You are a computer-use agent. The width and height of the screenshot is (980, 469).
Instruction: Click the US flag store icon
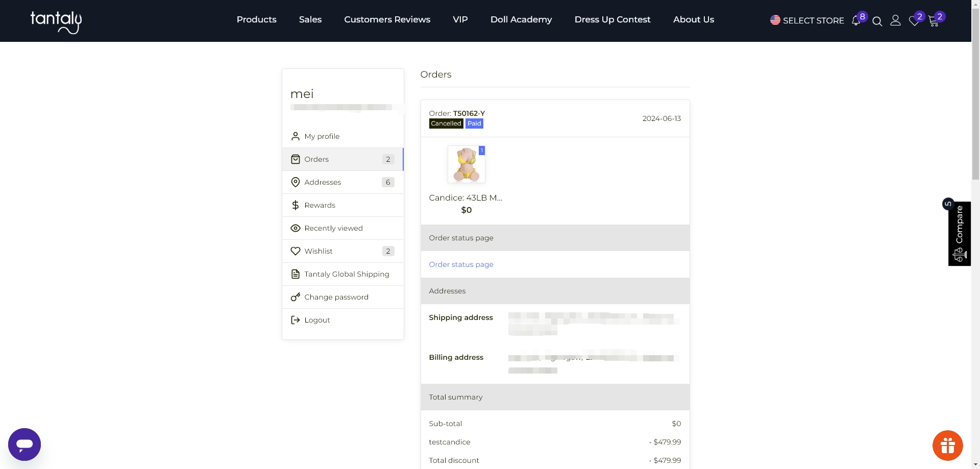(775, 20)
